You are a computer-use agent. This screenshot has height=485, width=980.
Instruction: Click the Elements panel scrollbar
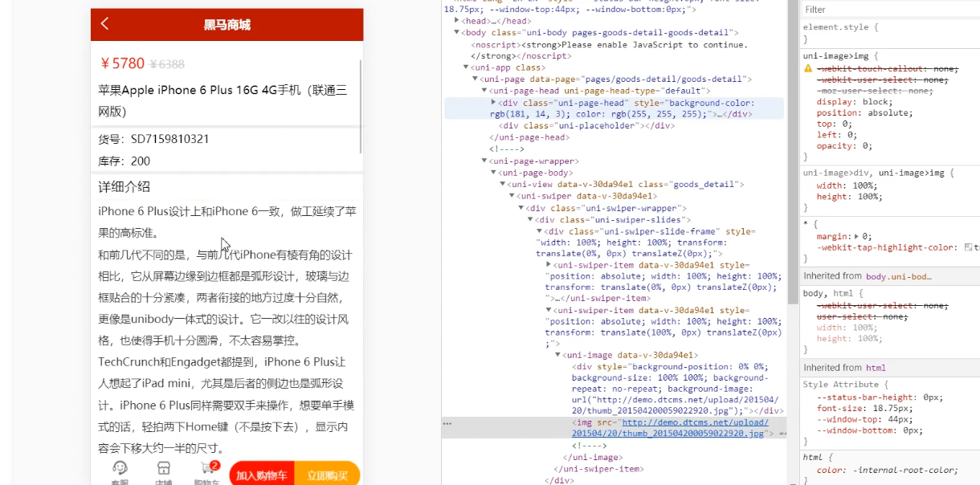tap(794, 153)
